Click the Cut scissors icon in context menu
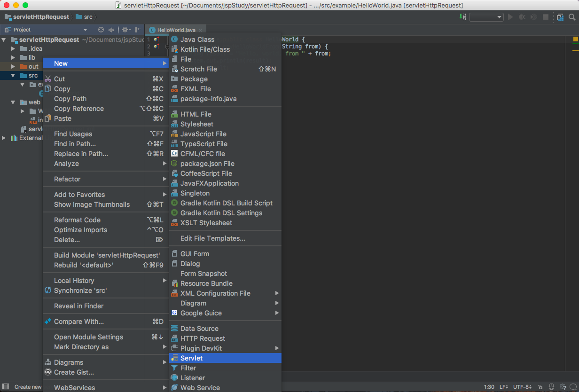This screenshot has height=392, width=579. tap(48, 79)
